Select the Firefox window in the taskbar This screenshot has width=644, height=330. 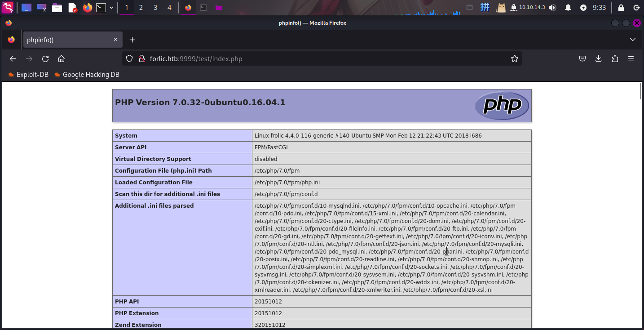(x=188, y=8)
